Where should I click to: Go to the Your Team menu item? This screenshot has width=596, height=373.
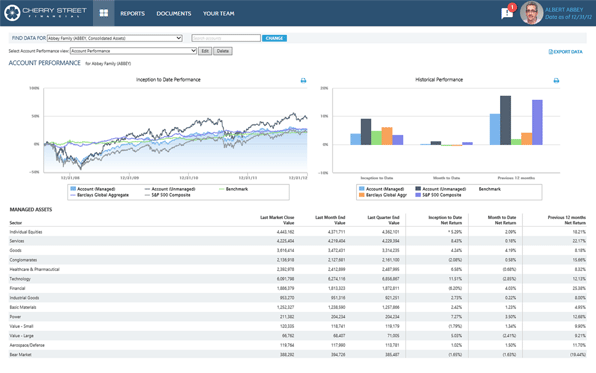click(x=219, y=13)
